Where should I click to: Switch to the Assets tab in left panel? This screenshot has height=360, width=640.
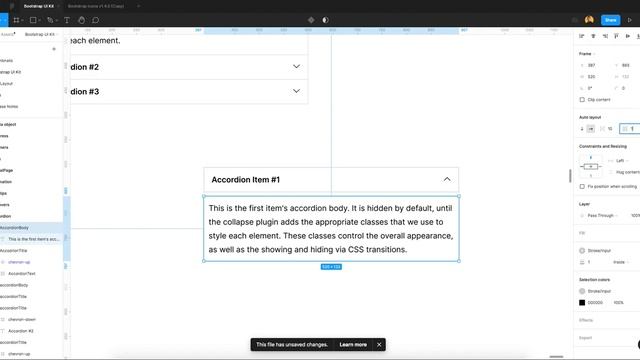click(x=8, y=34)
